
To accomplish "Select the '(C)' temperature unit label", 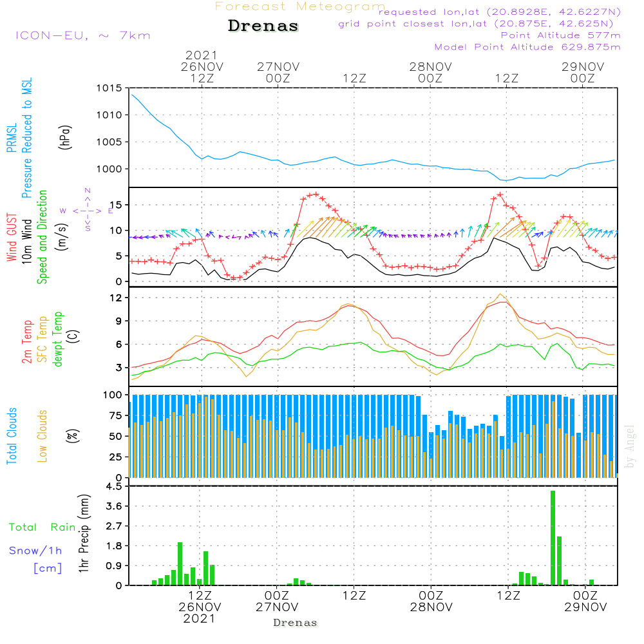I will tap(73, 336).
